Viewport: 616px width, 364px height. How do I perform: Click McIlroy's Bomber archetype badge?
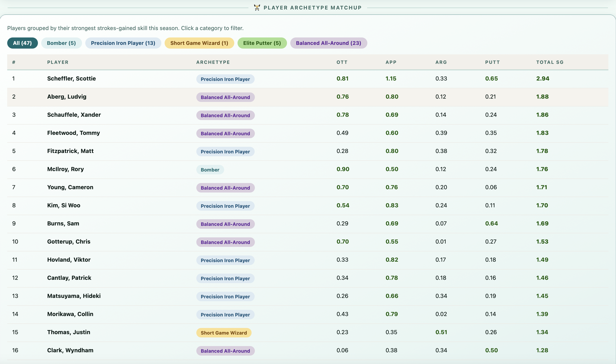pos(210,170)
